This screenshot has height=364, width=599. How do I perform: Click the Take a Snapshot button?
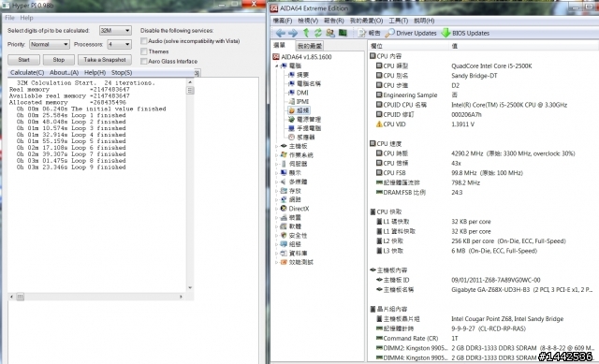pyautogui.click(x=105, y=60)
